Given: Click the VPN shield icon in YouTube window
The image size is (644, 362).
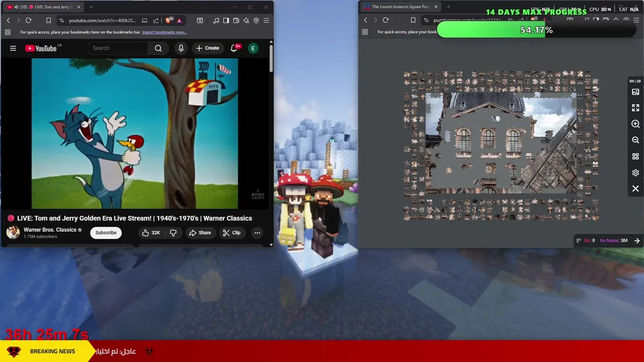Looking at the screenshot, I should (256, 21).
